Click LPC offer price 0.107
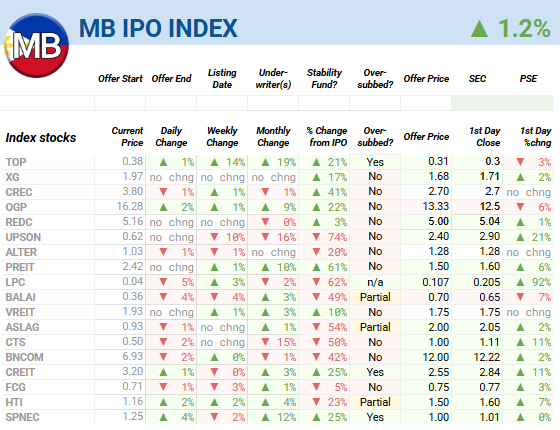Viewport: 560px width, 430px height. 435,282
